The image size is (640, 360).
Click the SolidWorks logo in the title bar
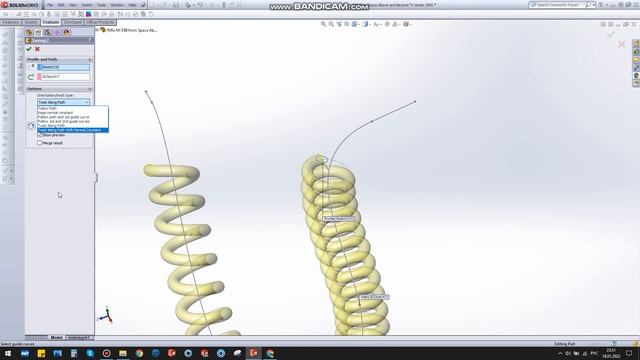coord(20,5)
